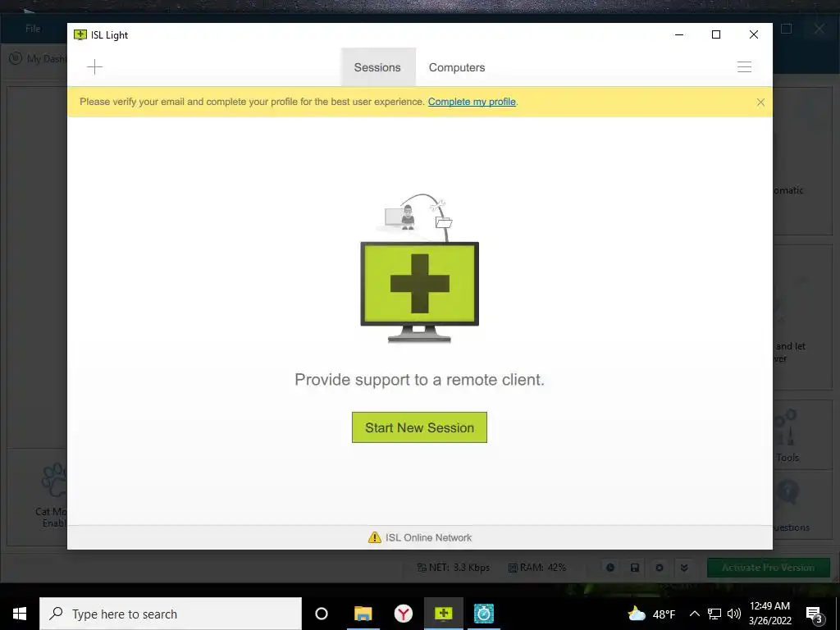Viewport: 840px width, 630px height.
Task: Click the save disk icon in background status bar
Action: 635,568
